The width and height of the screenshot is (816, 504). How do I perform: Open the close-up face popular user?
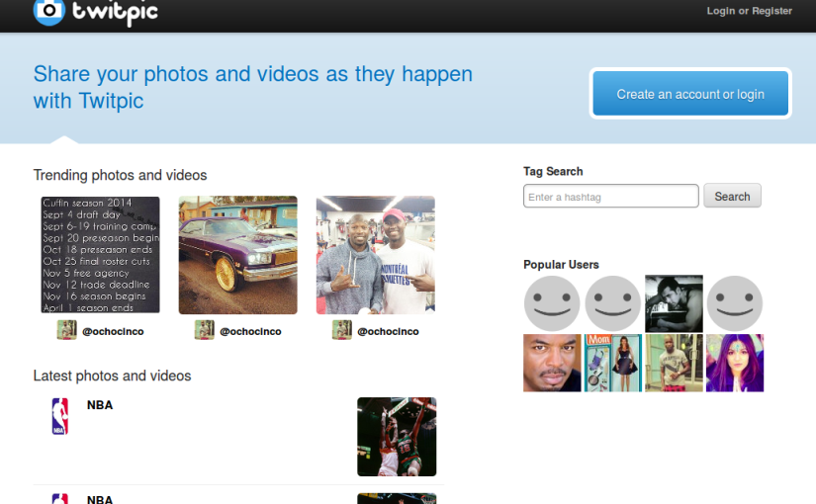coord(552,363)
